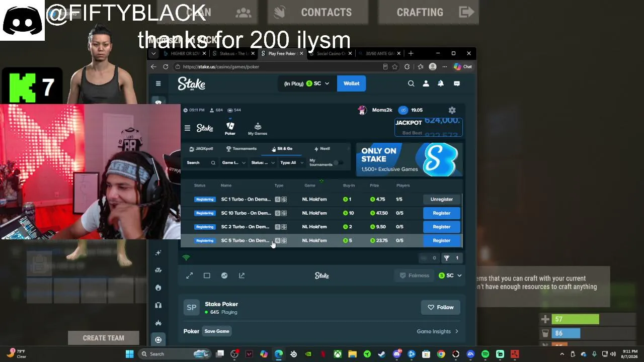The image size is (644, 362).
Task: Open a new browser tab
Action: 411,53
